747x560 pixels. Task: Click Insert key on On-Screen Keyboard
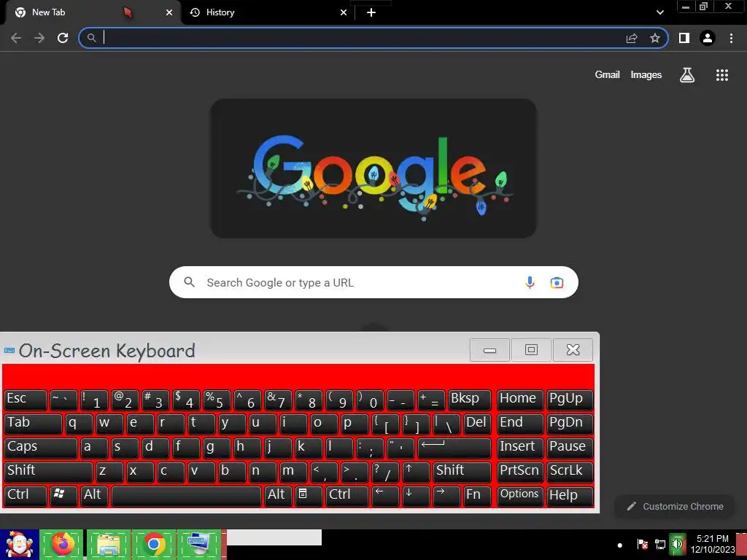pyautogui.click(x=520, y=448)
